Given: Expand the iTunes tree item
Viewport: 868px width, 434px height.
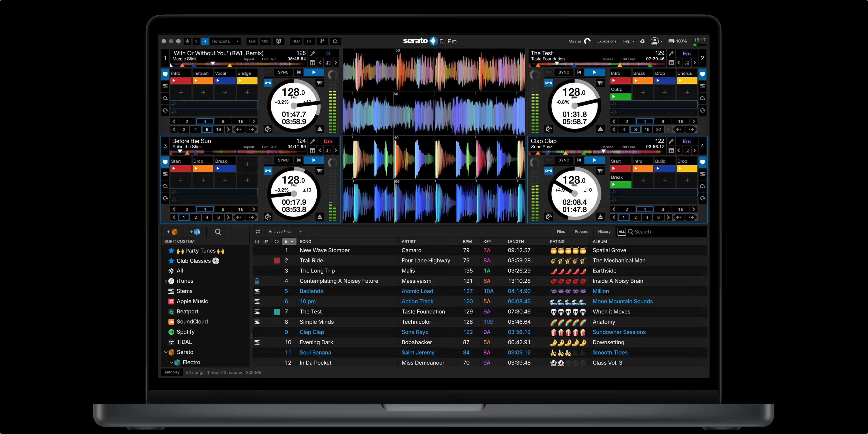Looking at the screenshot, I should [165, 281].
